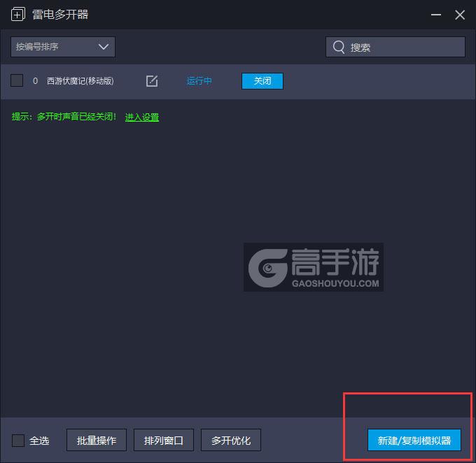The height and width of the screenshot is (463, 476).
Task: Minimize the 雷电多开器 window
Action: (436, 15)
